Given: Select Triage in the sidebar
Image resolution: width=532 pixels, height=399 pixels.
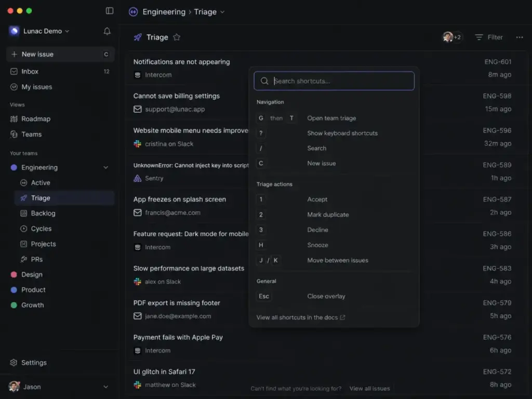Looking at the screenshot, I should pyautogui.click(x=64, y=198).
